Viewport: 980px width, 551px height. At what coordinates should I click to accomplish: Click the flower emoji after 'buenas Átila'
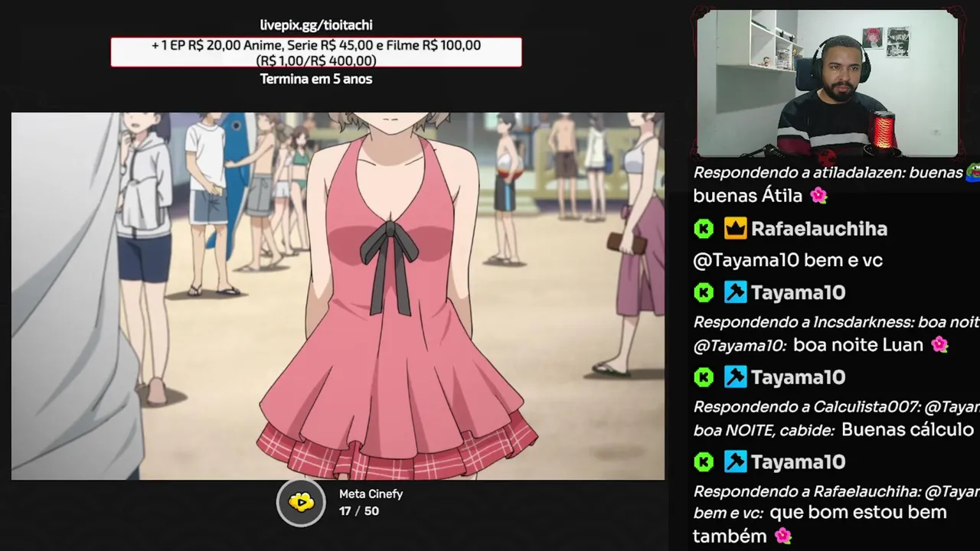tap(818, 196)
